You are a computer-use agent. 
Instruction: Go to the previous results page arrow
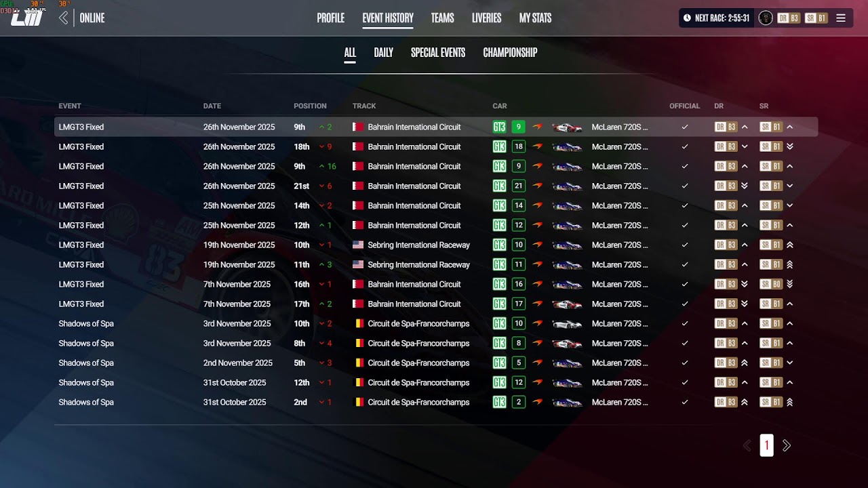747,445
